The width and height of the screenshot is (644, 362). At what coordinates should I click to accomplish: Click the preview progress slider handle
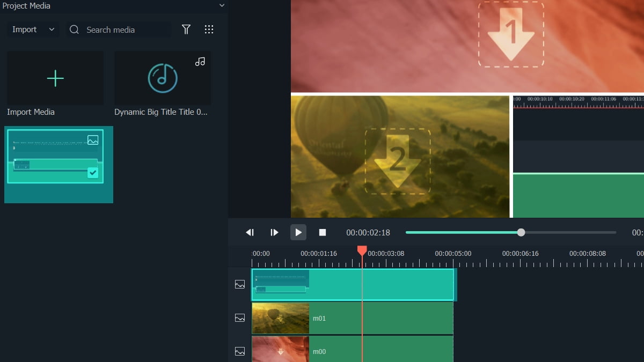tap(521, 232)
